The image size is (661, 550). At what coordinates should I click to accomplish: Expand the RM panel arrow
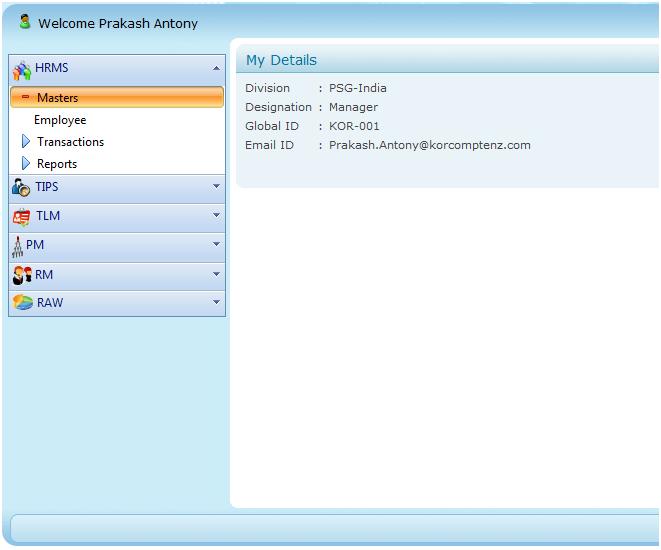tap(216, 274)
